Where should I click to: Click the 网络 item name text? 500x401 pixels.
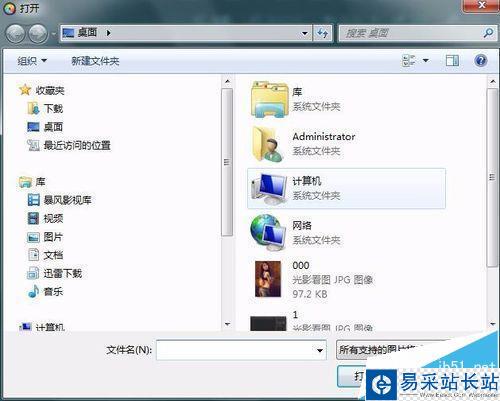click(302, 226)
